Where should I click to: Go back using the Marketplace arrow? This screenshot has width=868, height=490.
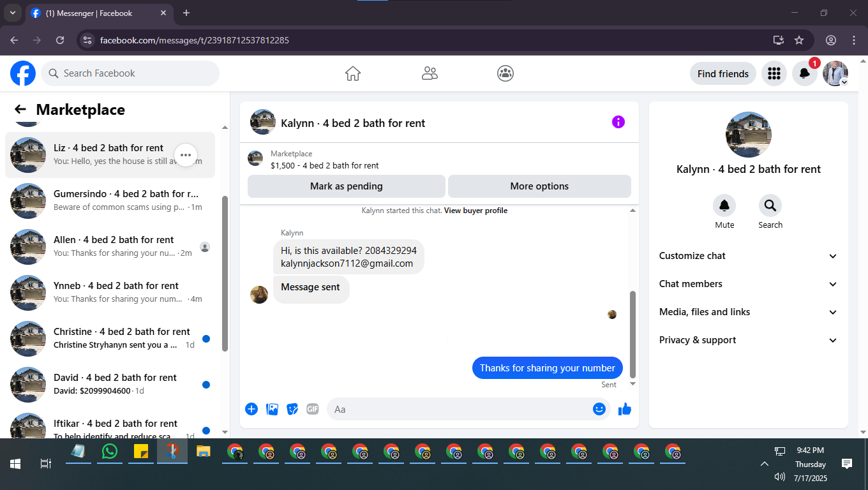(x=20, y=110)
